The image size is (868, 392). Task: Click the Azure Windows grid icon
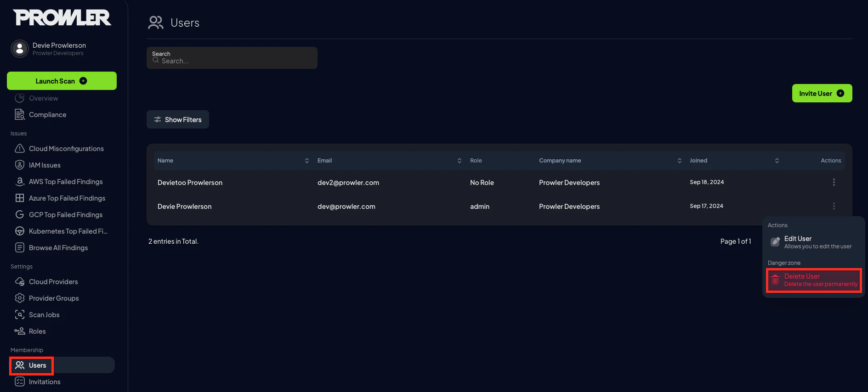[20, 198]
